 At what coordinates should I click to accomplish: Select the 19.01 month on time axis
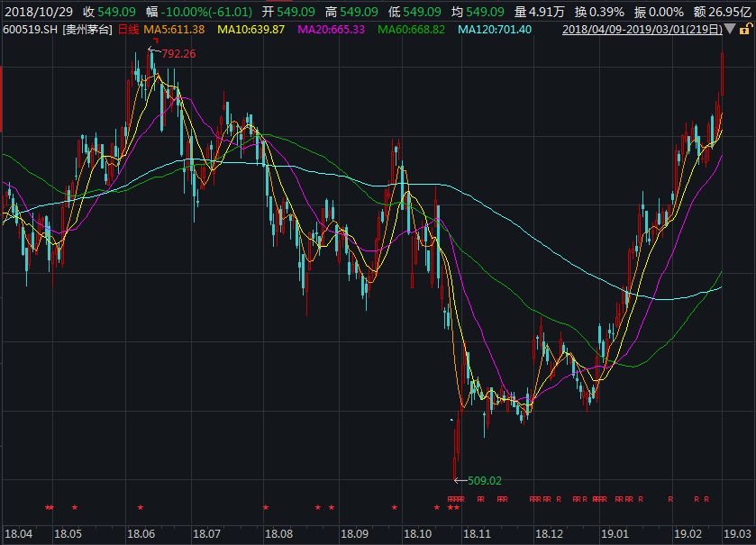616,533
